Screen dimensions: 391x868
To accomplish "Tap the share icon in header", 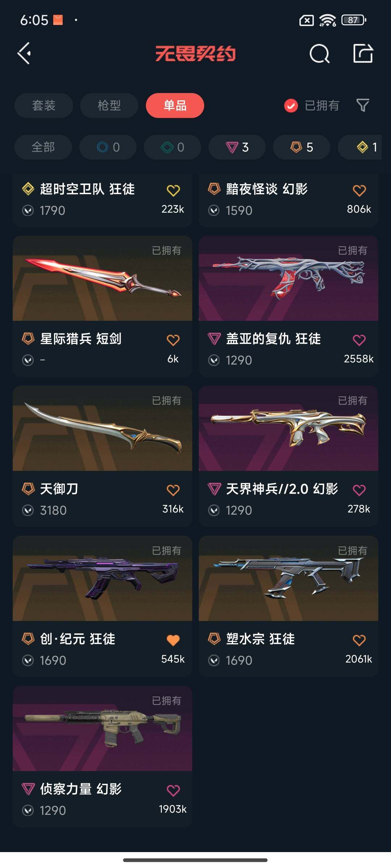I will (x=363, y=54).
